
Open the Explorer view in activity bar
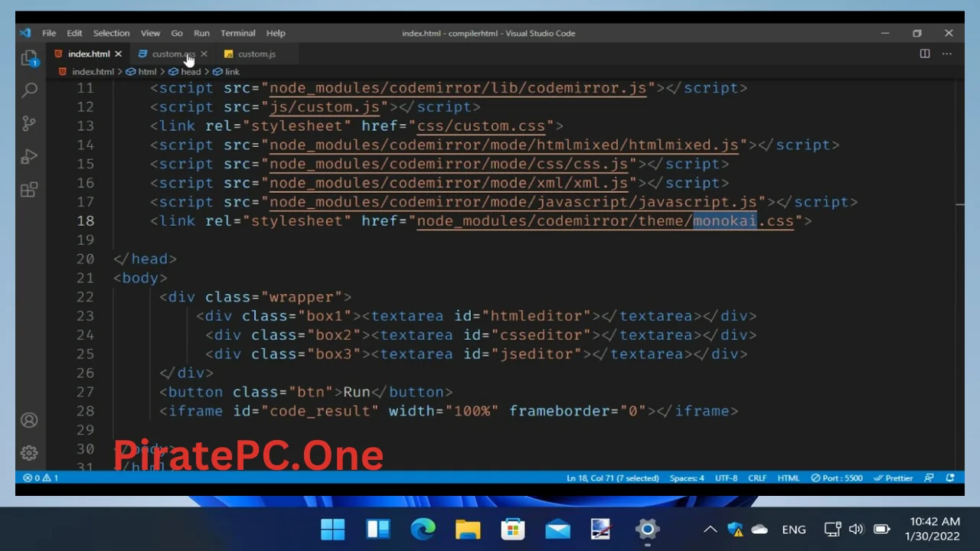pyautogui.click(x=29, y=58)
